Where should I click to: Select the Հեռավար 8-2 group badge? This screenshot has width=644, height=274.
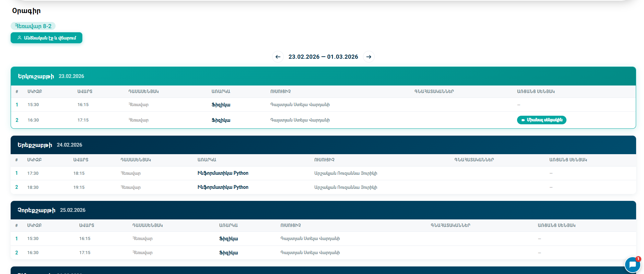tap(33, 26)
